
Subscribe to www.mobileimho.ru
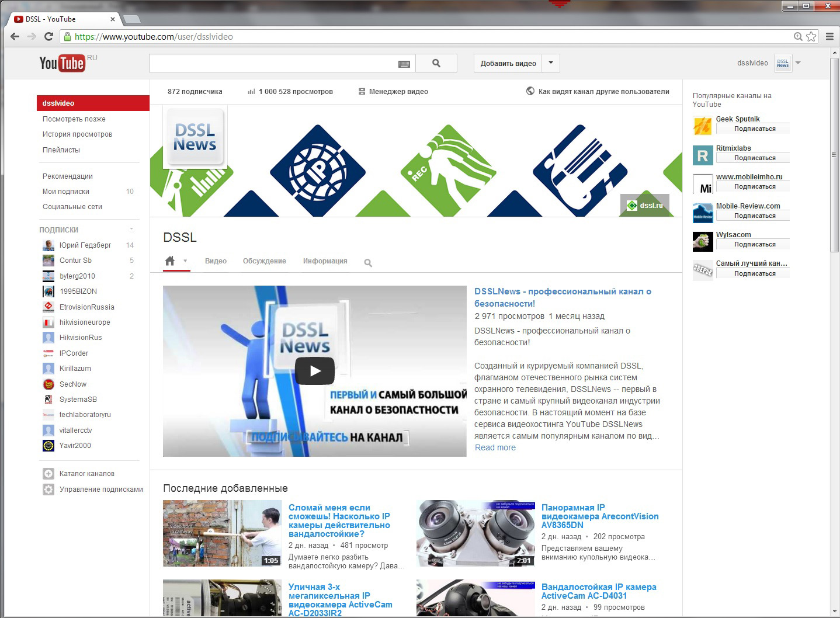pyautogui.click(x=753, y=186)
